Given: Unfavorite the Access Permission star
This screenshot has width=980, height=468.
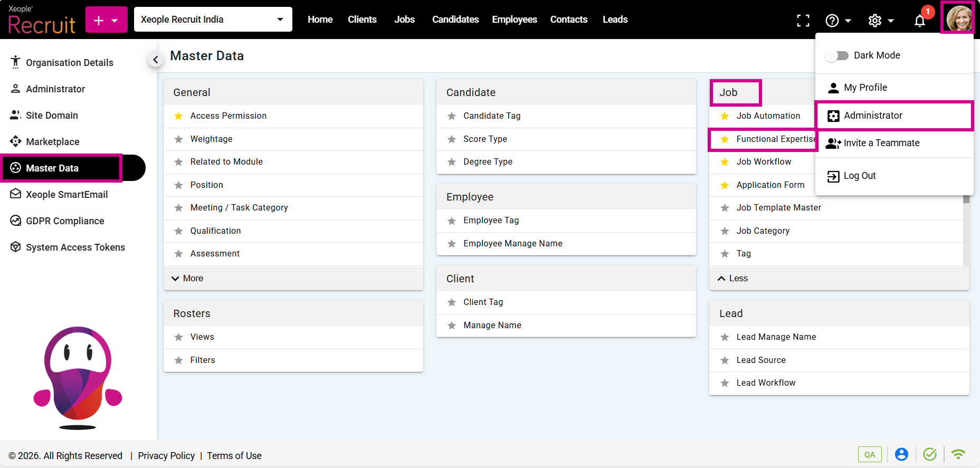Looking at the screenshot, I should coord(179,116).
